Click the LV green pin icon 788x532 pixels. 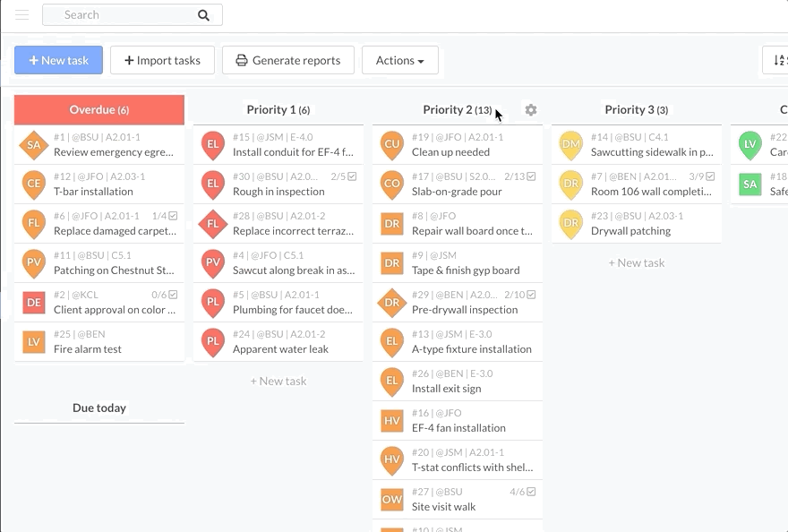(x=749, y=144)
